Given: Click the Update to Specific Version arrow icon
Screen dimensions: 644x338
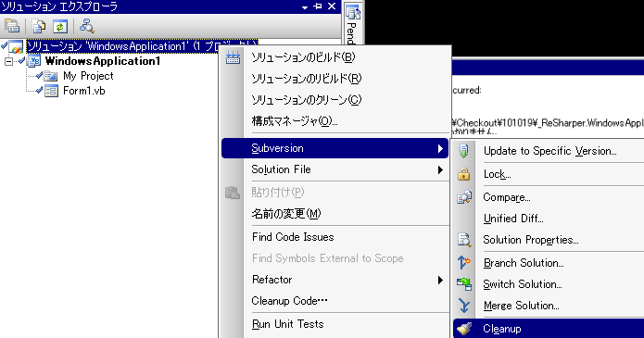Looking at the screenshot, I should 464,151.
